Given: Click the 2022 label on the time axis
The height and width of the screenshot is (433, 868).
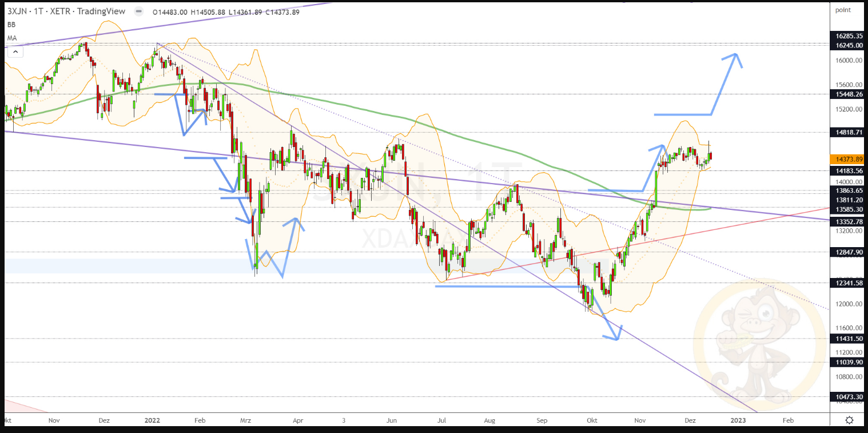Looking at the screenshot, I should [x=152, y=420].
